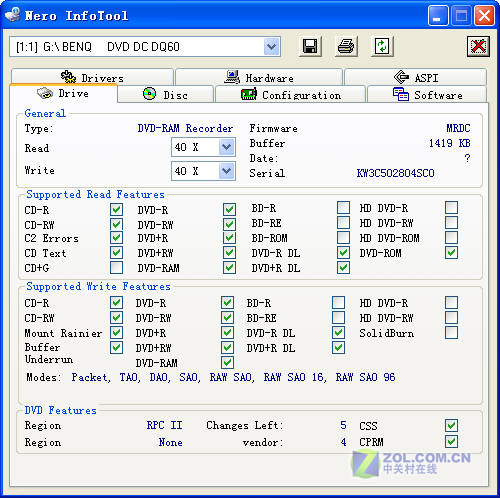This screenshot has height=498, width=500.
Task: Toggle the Buffer Underrun checkbox
Action: [116, 347]
